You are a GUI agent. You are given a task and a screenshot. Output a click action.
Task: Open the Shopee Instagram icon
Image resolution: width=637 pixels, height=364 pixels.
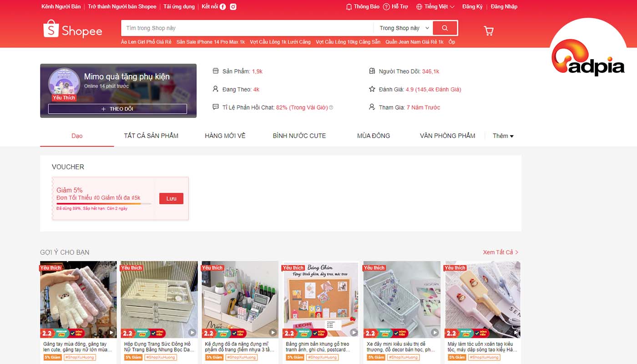pyautogui.click(x=233, y=7)
